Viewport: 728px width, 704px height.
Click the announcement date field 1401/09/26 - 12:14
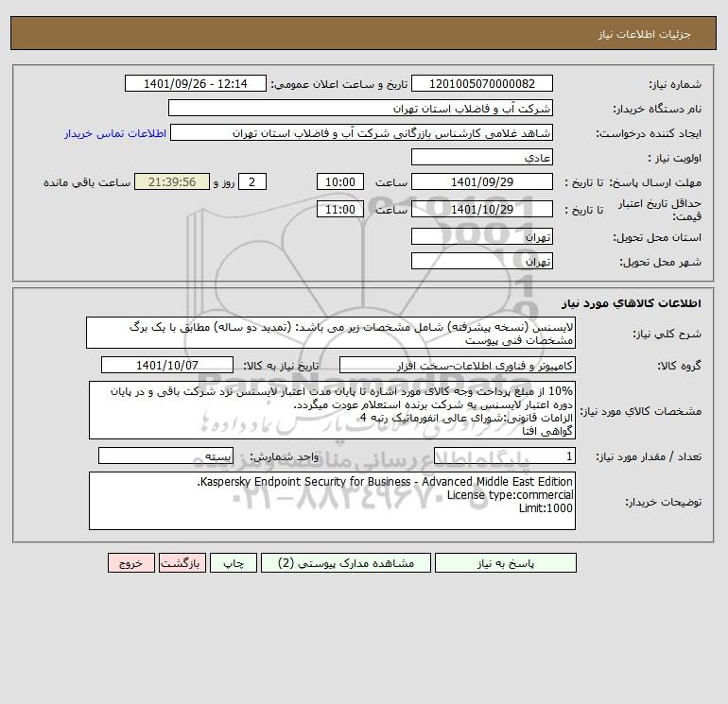click(196, 83)
